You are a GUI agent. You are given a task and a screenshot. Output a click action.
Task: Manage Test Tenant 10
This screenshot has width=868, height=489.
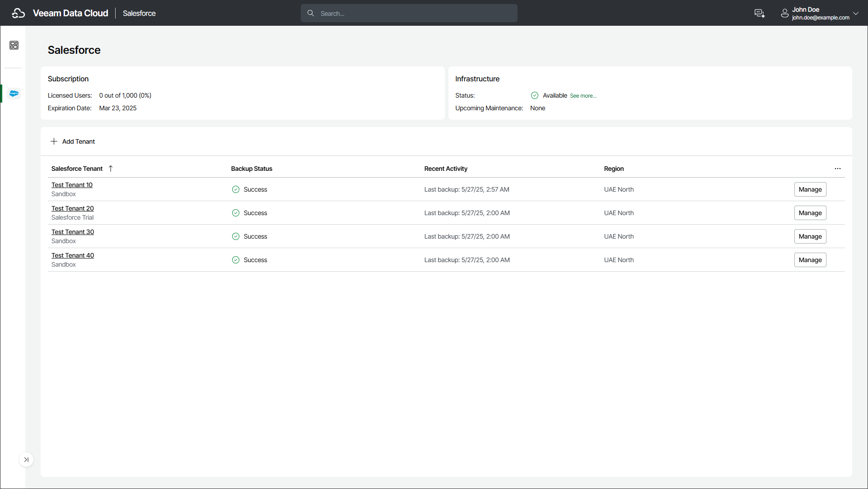(x=810, y=189)
